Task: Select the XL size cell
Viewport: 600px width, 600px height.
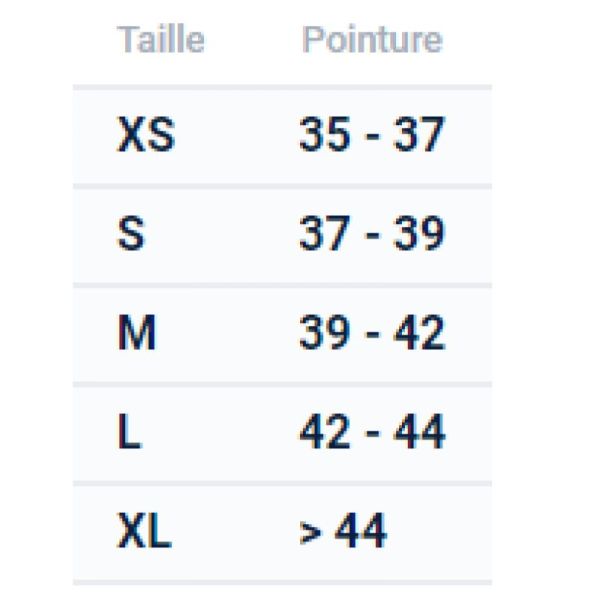Action: pyautogui.click(x=144, y=530)
